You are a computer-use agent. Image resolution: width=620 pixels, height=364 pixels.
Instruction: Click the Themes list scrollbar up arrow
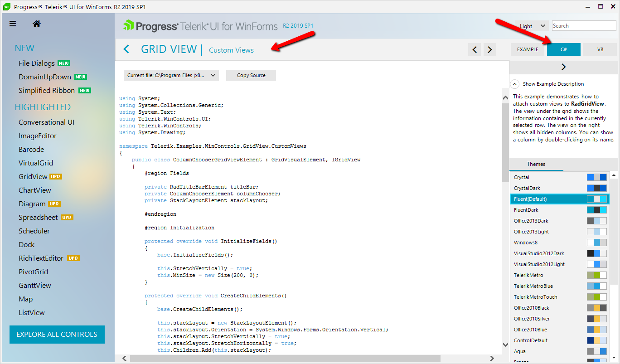(614, 175)
